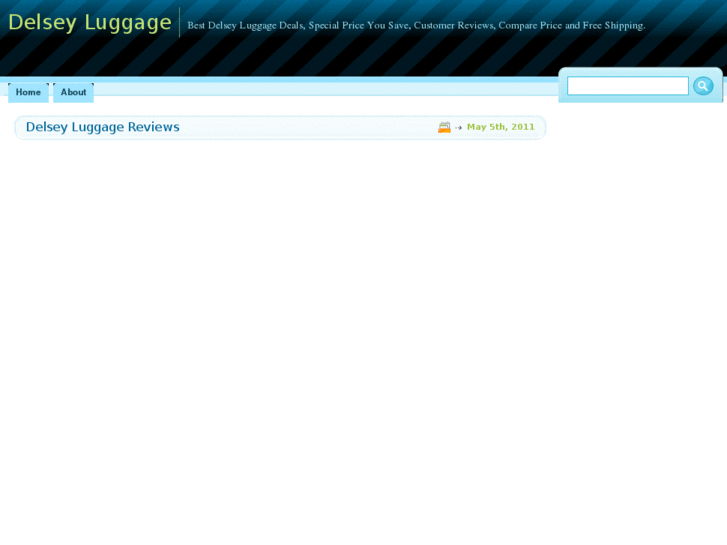
Task: Click the calendar icon beside the post date
Action: pos(444,127)
